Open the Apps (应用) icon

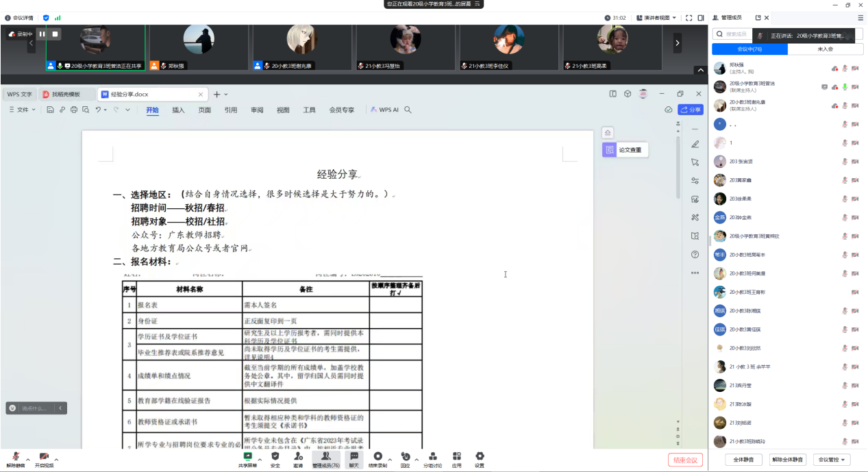[456, 456]
